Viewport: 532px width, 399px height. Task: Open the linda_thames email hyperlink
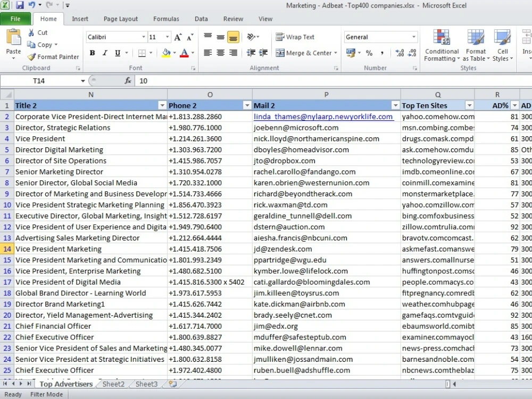point(323,117)
